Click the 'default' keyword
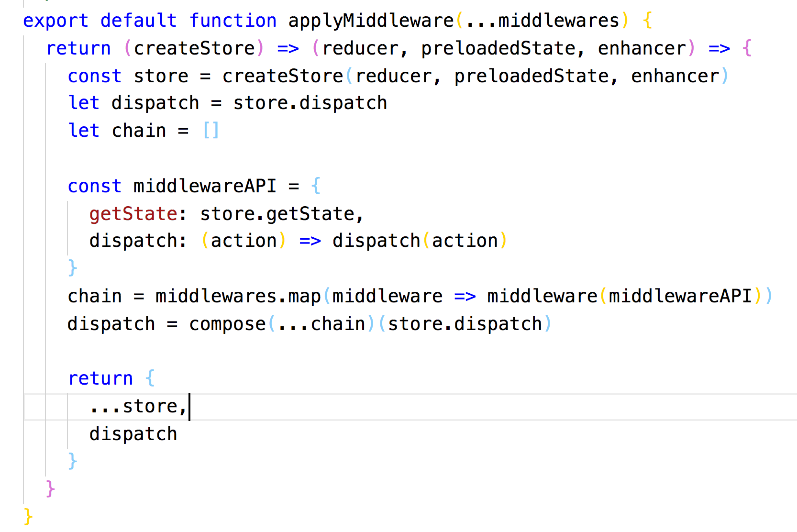The image size is (797, 532). (139, 21)
